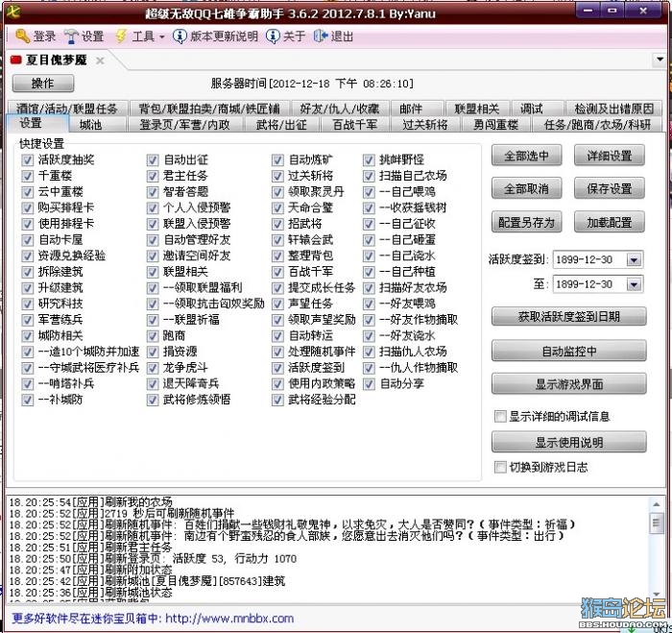The height and width of the screenshot is (633, 672).
Task: Click the 关于 info icon
Action: point(273,37)
